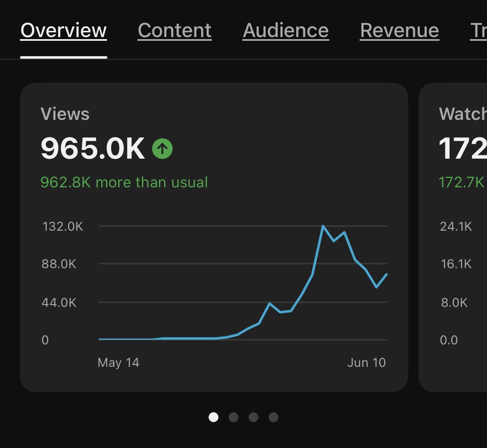Select the first carousel page dot
Screen dimensions: 487x448
(x=214, y=417)
